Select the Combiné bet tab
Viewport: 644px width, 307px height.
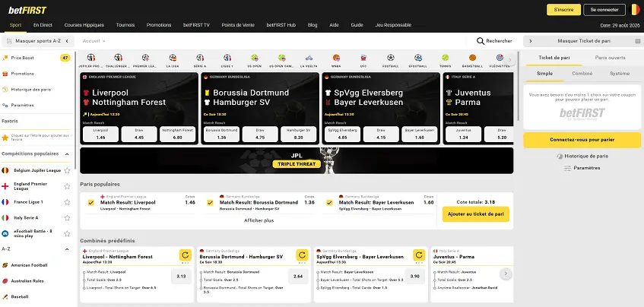point(582,74)
